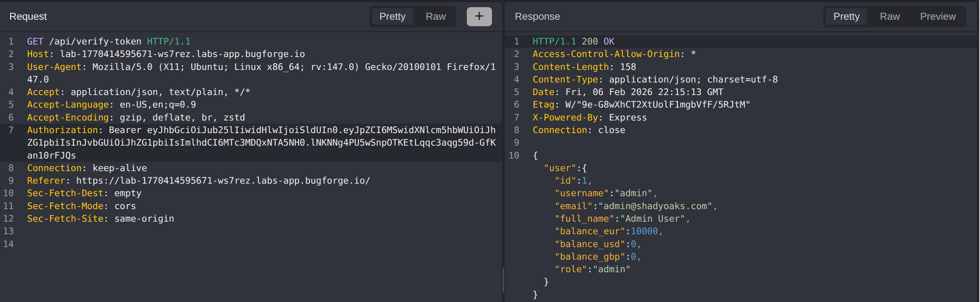Select the Pretty tab in Request panel

pyautogui.click(x=392, y=16)
